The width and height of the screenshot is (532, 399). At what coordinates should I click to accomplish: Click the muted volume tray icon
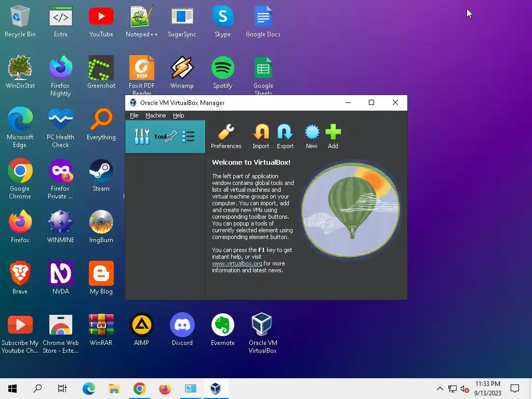pyautogui.click(x=464, y=389)
